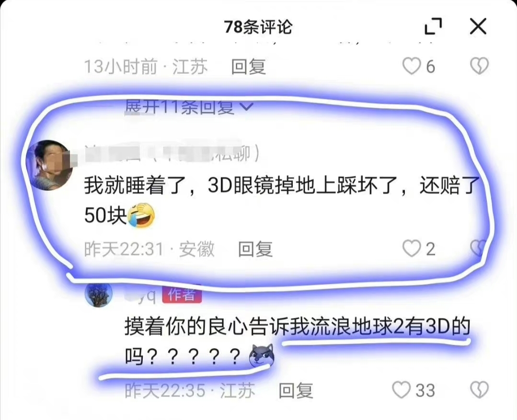Select the 流浪地球2 comment text
The height and width of the screenshot is (420, 517).
pyautogui.click(x=298, y=342)
